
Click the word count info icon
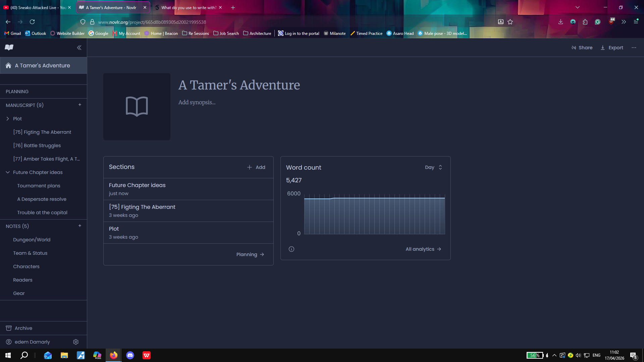click(x=291, y=249)
